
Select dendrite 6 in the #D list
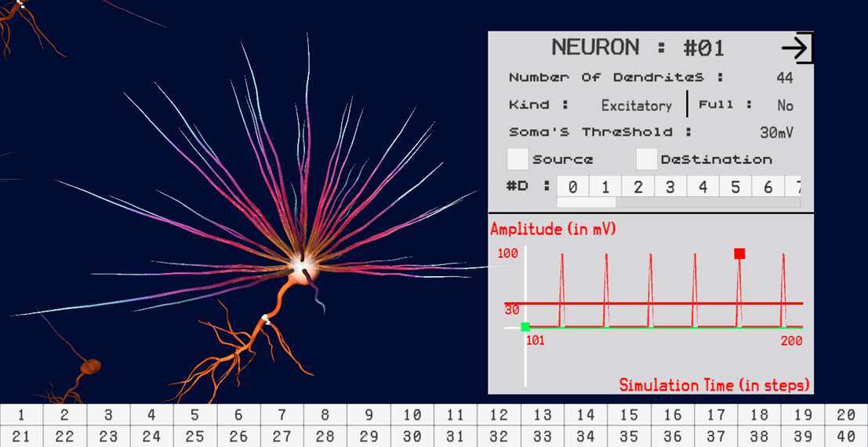(x=768, y=187)
